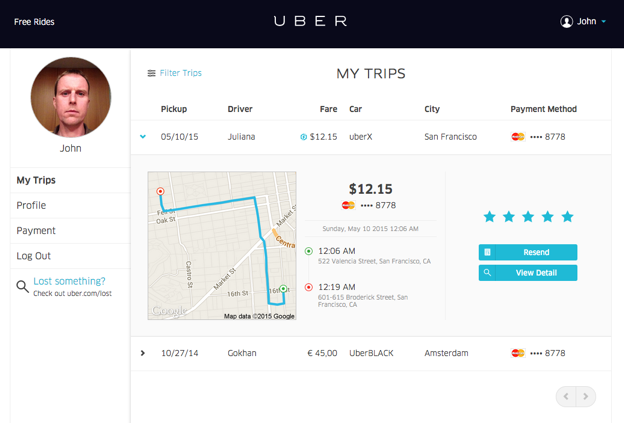
Task: Collapse the 05/10/15 trip row
Action: click(143, 137)
